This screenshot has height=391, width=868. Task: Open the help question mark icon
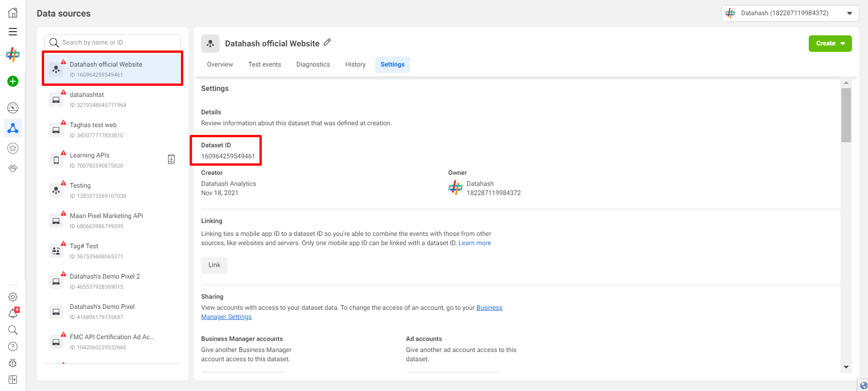point(13,346)
